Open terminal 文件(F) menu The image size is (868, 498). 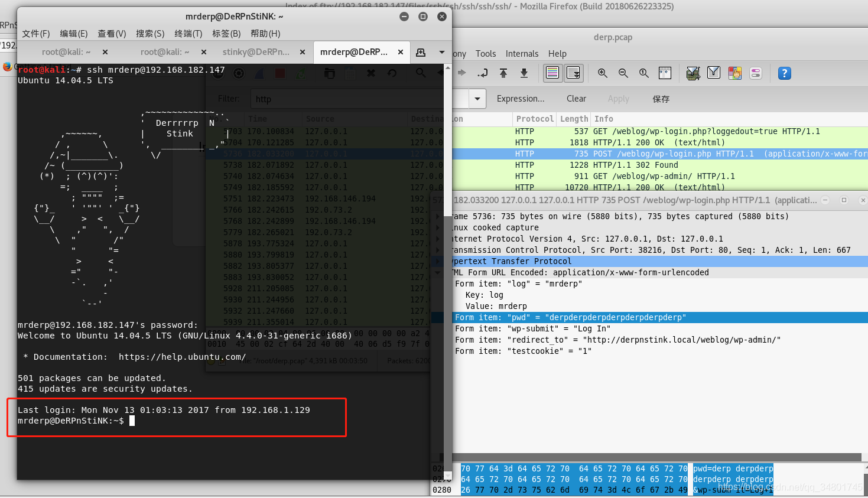pyautogui.click(x=36, y=34)
